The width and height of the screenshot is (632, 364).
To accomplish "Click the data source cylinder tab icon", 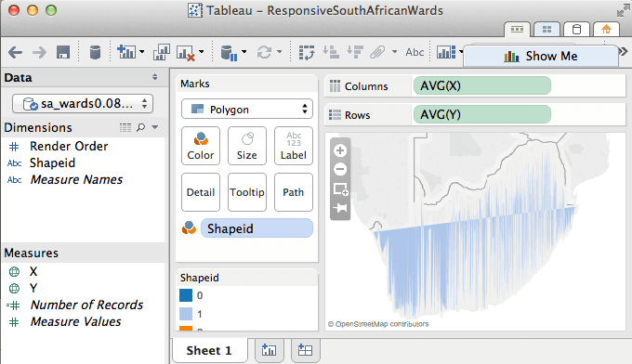I will pos(577,30).
